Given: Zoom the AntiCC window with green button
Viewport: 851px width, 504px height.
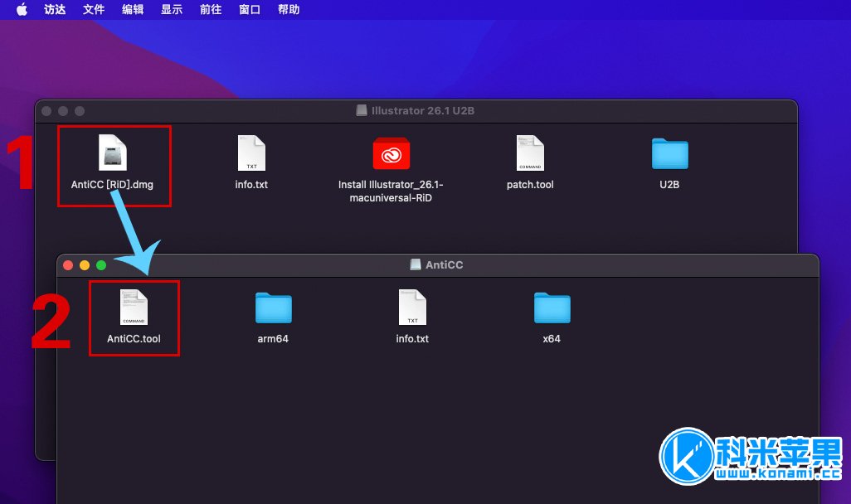Looking at the screenshot, I should point(101,264).
